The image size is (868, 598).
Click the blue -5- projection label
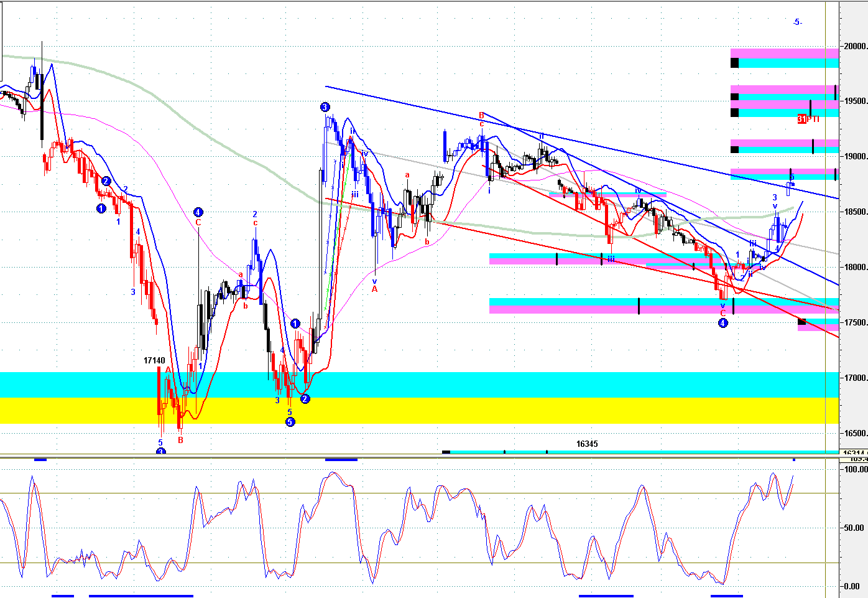pyautogui.click(x=797, y=22)
